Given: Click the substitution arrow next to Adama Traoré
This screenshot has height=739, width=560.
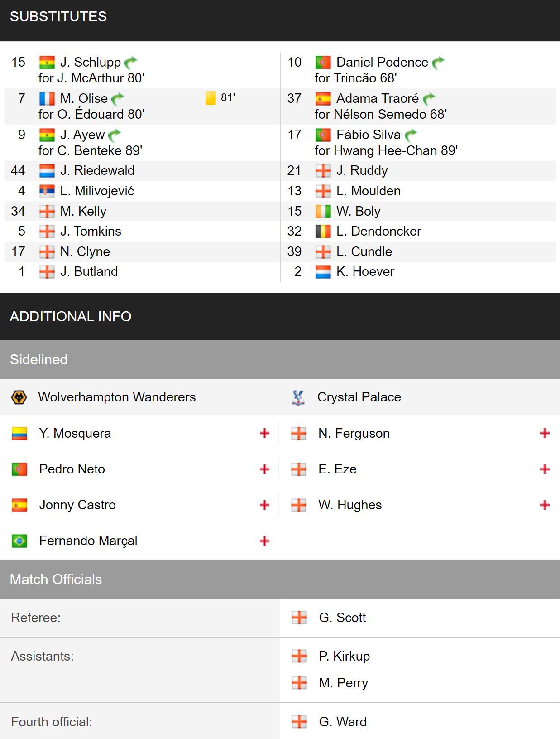Looking at the screenshot, I should click(429, 98).
